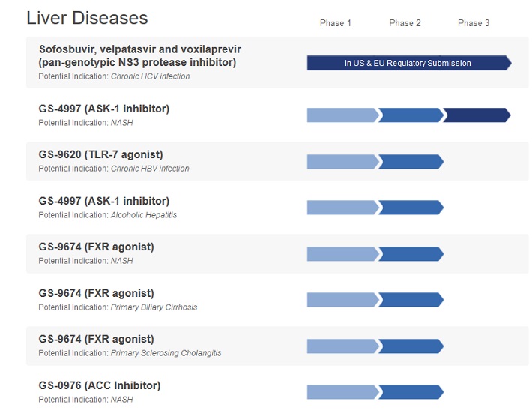Select the Phase 1 column header
Image resolution: width=532 pixels, height=410 pixels.
point(336,23)
